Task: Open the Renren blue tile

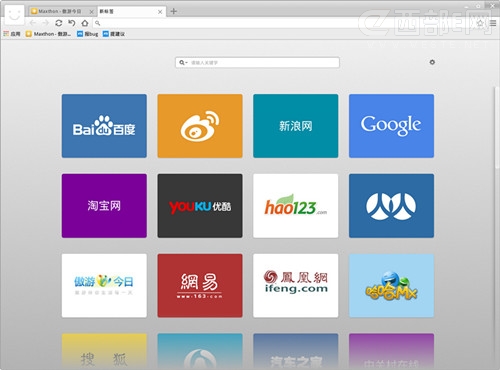Action: [391, 206]
